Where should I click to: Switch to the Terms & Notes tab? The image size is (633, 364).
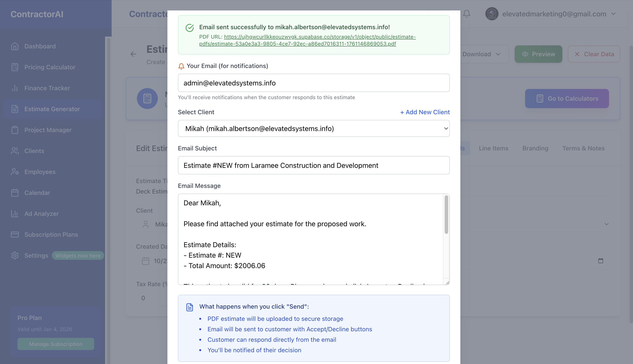pyautogui.click(x=583, y=148)
